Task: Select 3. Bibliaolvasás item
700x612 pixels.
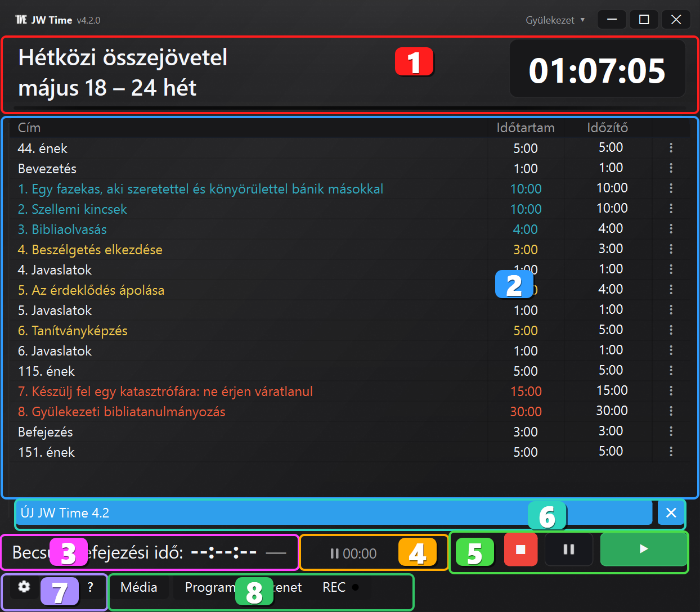Action: coord(62,229)
